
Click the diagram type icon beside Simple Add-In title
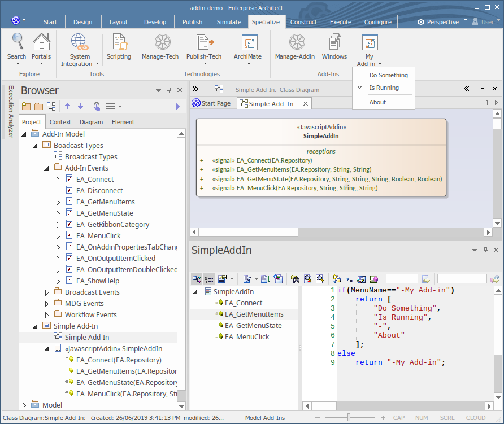tap(219, 89)
